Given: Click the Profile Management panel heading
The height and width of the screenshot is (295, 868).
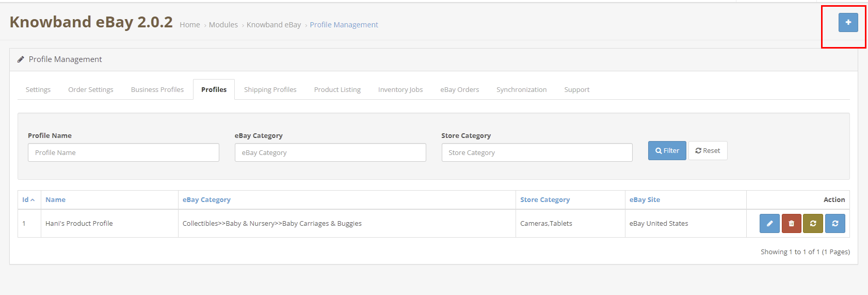Looking at the screenshot, I should [x=65, y=59].
